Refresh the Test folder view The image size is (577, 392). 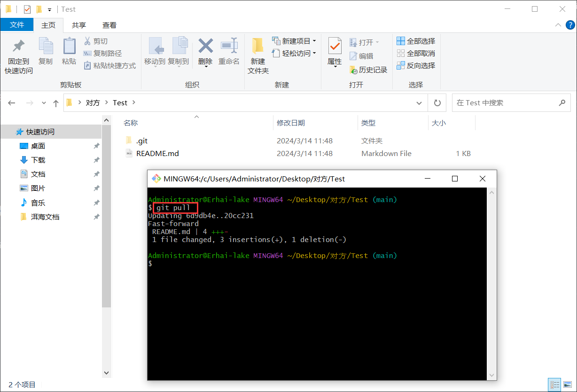(437, 103)
